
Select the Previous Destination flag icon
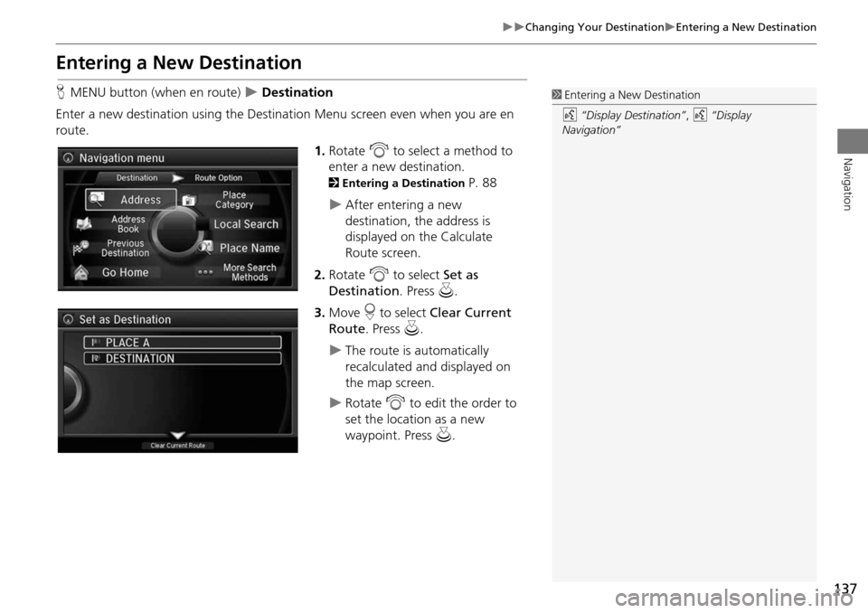[80, 248]
